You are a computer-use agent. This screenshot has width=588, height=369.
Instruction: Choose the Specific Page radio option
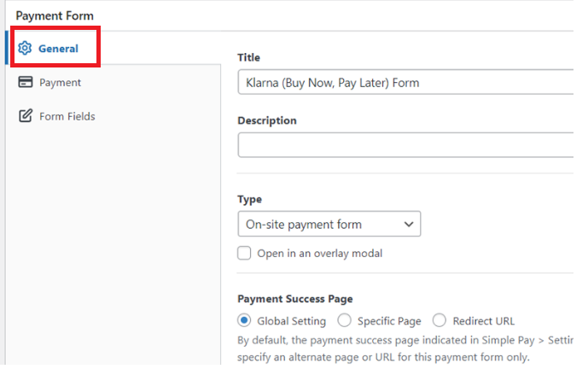(x=344, y=320)
